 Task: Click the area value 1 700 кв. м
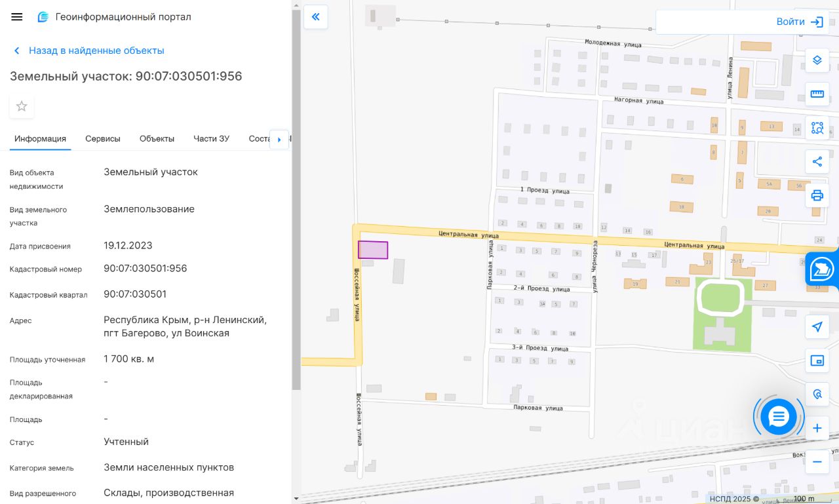[129, 359]
